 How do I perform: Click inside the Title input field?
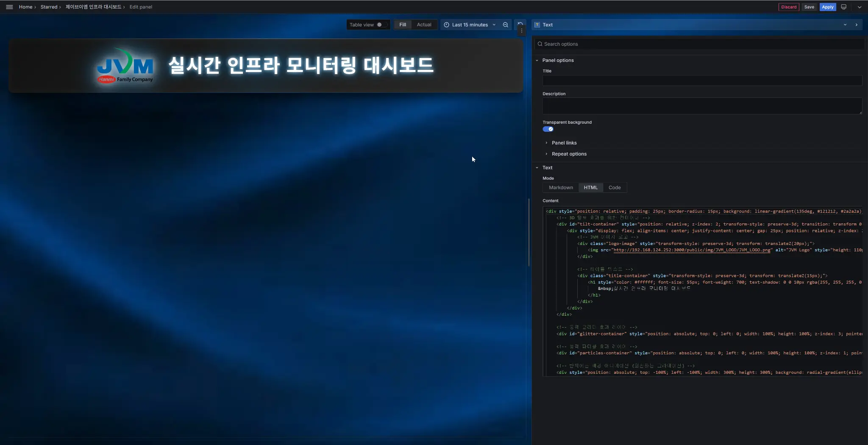702,81
